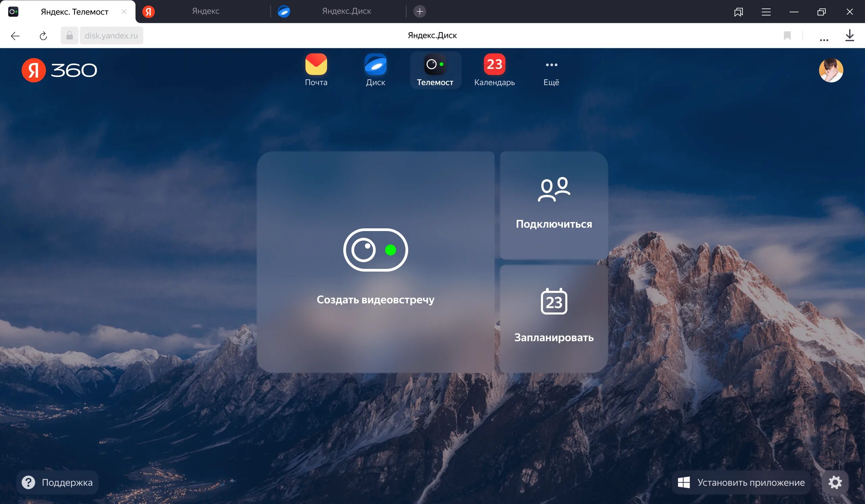Open settings gear at bottom right
865x504 pixels.
(x=835, y=482)
